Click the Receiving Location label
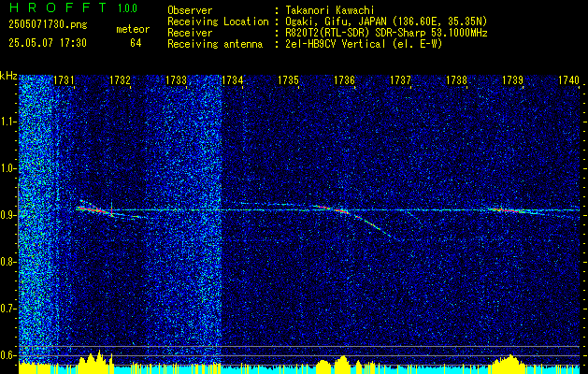This screenshot has width=588, height=374. coord(218,22)
